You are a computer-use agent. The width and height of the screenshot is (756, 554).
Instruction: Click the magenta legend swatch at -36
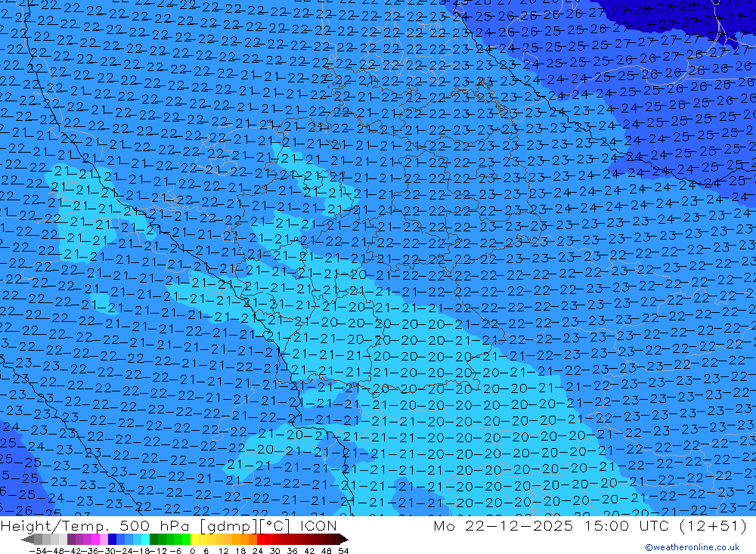click(95, 540)
